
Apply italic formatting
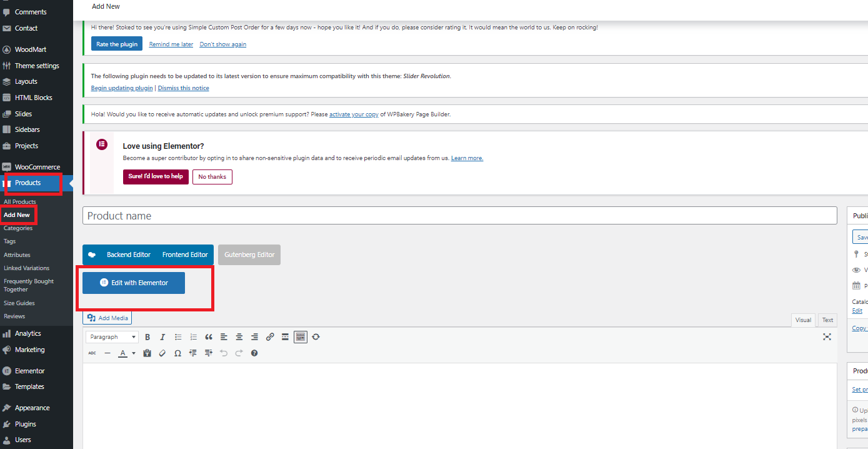(162, 337)
